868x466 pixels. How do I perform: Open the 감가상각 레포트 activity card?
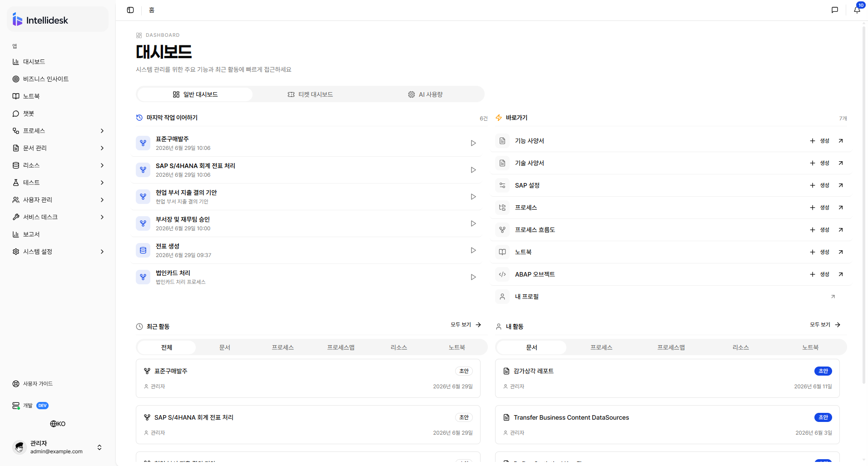[x=667, y=378]
